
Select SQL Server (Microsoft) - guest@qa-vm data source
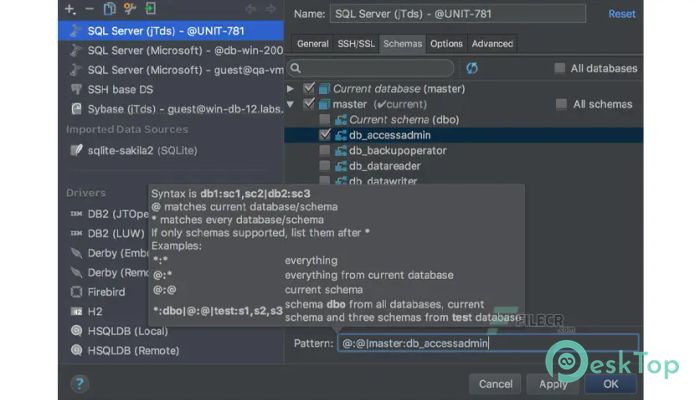(171, 70)
